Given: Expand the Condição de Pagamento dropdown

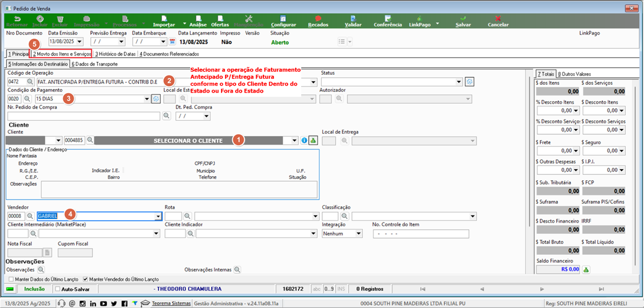Looking at the screenshot, I should 147,99.
